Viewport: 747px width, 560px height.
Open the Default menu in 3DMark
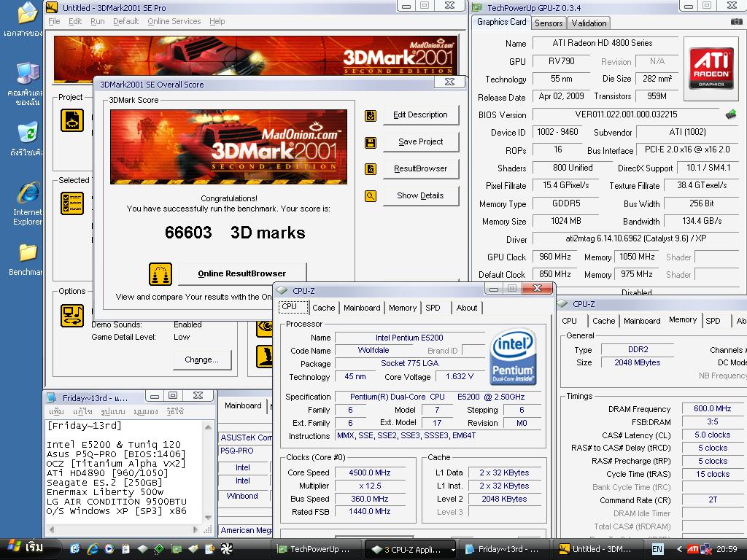[x=125, y=21]
